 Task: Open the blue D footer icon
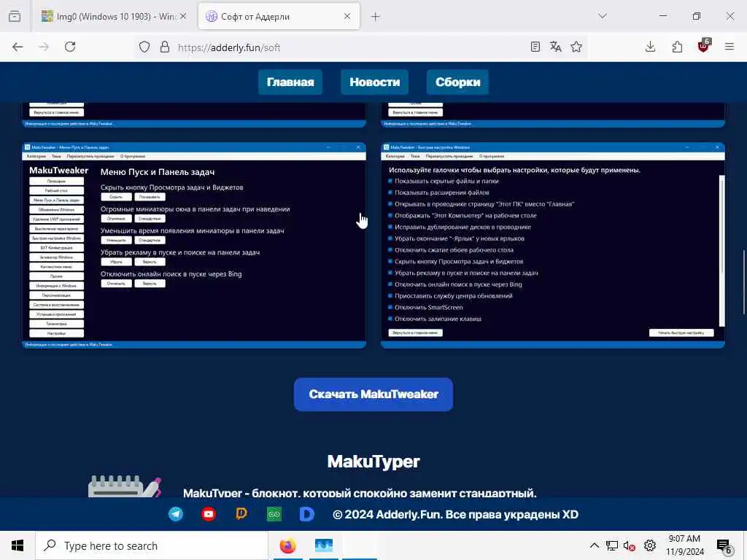[306, 514]
